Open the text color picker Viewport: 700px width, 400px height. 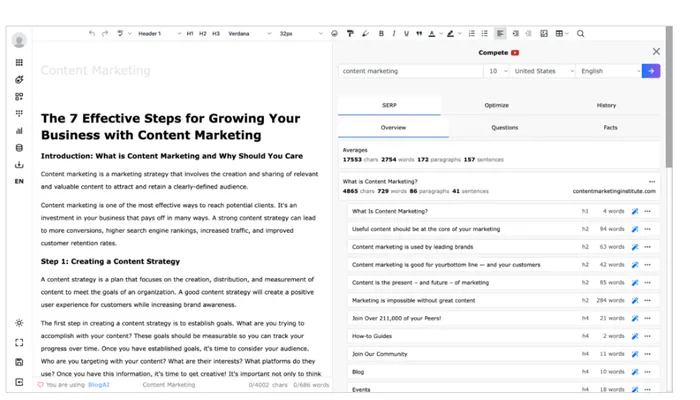tap(432, 34)
